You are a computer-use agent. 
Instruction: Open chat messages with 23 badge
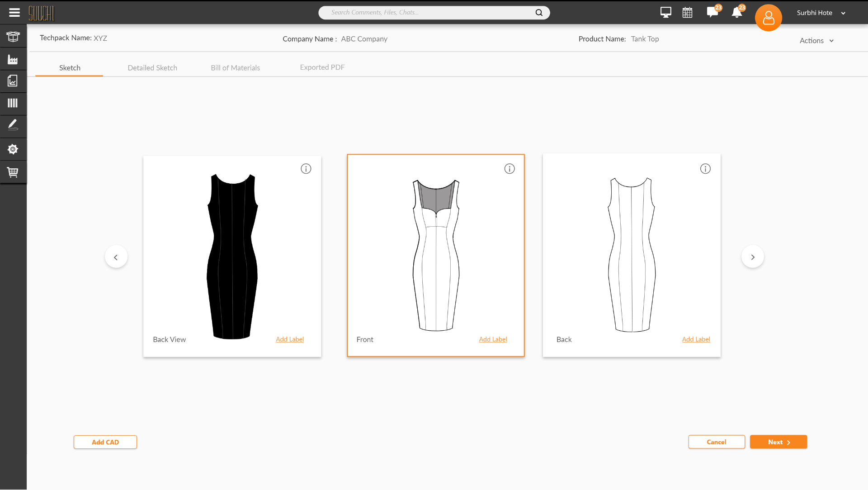pos(713,12)
